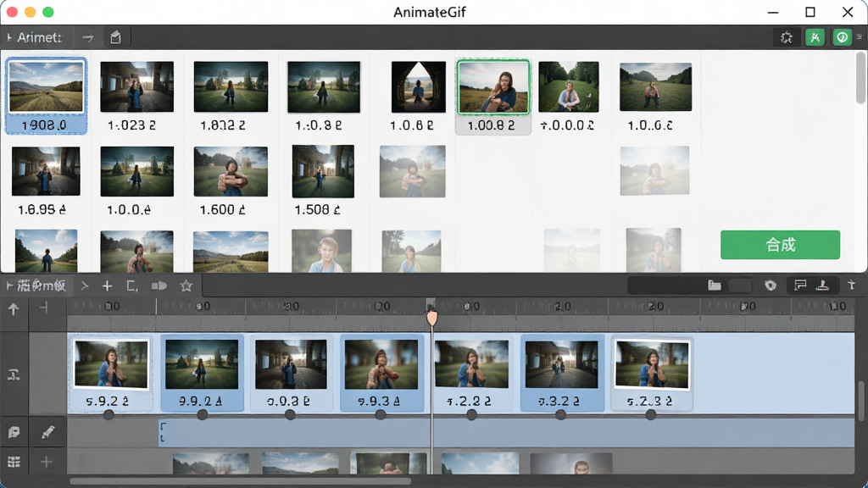868x488 pixels.
Task: Select the timeline clip labeled 9.9.2 A
Action: pyautogui.click(x=202, y=373)
